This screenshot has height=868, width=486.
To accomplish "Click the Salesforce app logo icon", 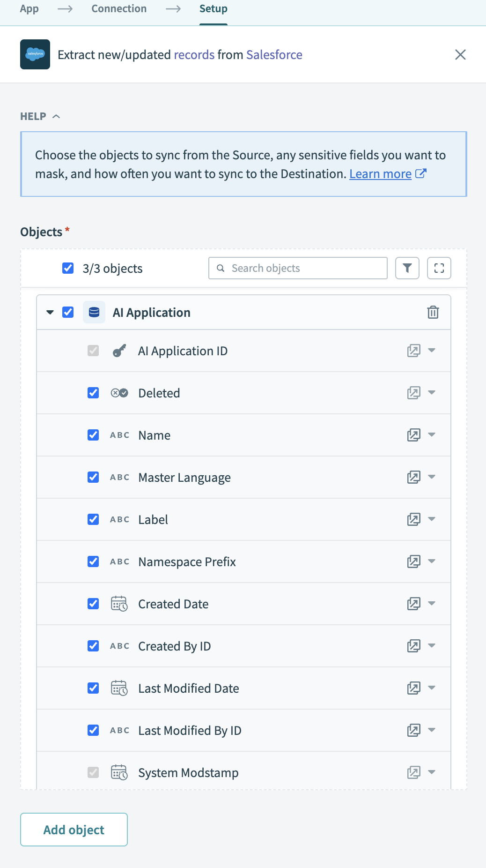I will pos(35,54).
